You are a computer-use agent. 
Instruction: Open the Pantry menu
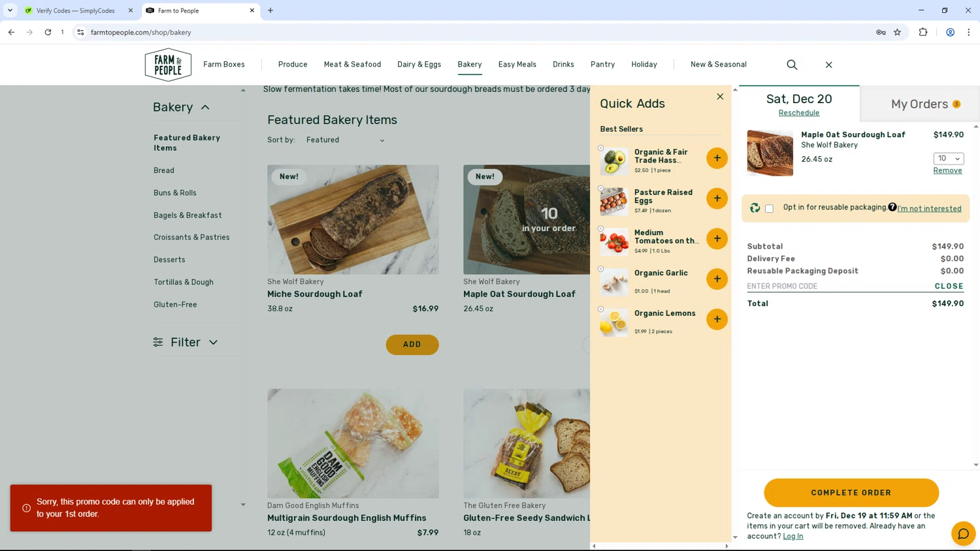click(x=602, y=65)
